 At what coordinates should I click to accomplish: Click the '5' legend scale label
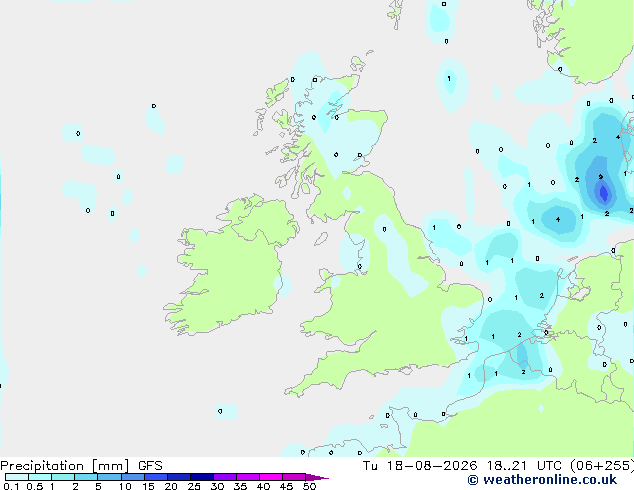(98, 486)
